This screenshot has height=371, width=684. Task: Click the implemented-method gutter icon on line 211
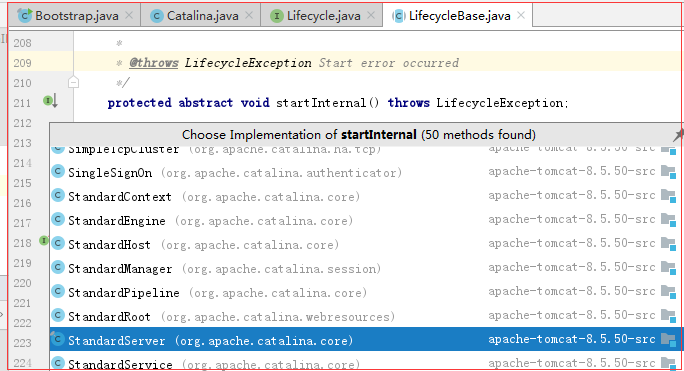[50, 101]
